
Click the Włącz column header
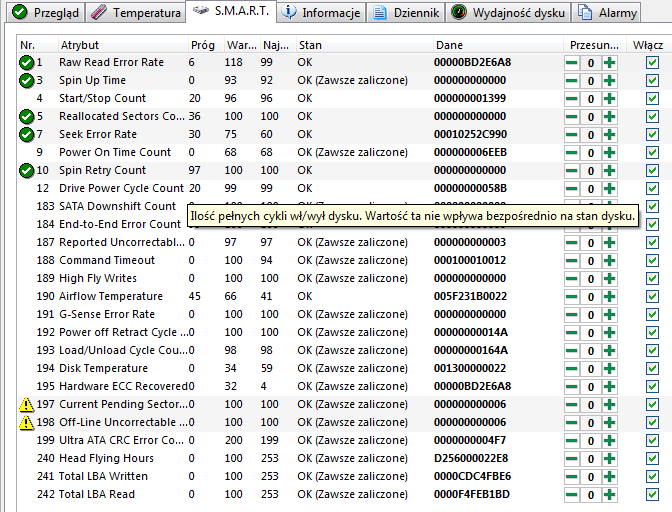pyautogui.click(x=648, y=45)
